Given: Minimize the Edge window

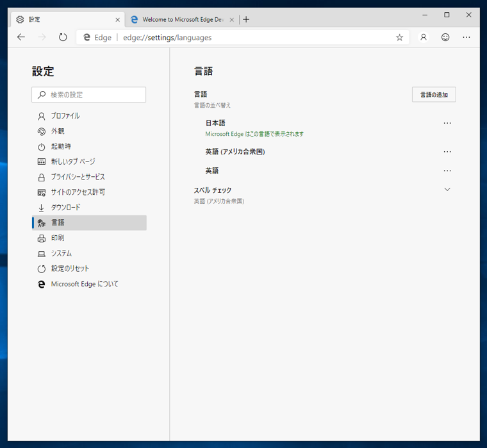Looking at the screenshot, I should click(425, 15).
